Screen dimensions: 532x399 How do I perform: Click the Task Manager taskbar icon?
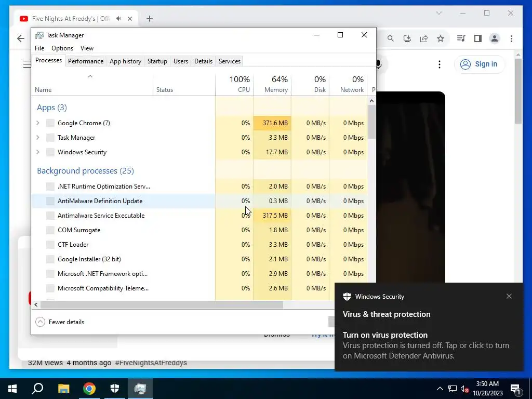[140, 389]
